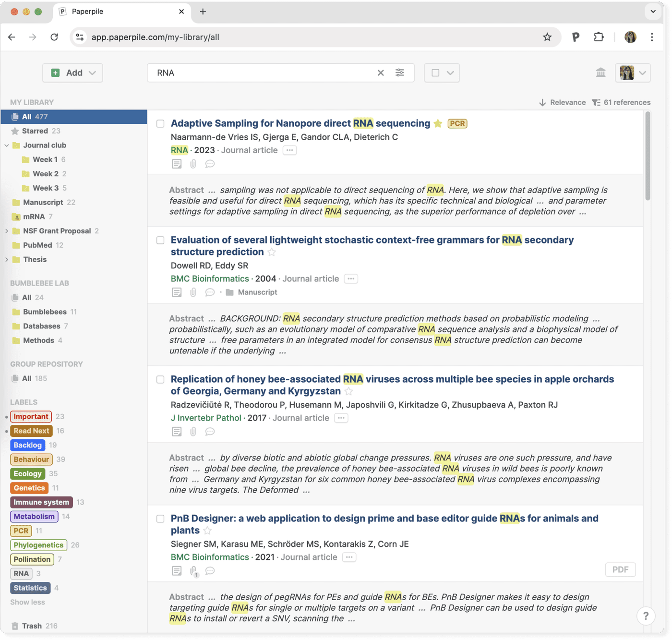This screenshot has width=672, height=640.
Task: Open the notes icon on the Dowell paper
Action: [177, 292]
